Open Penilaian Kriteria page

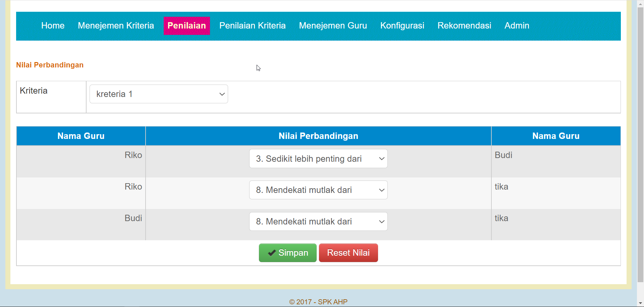pos(252,25)
